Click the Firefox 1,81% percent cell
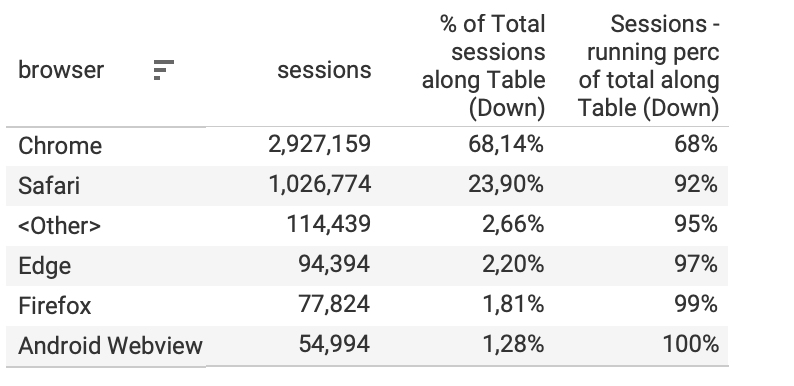This screenshot has width=794, height=386. tap(513, 304)
